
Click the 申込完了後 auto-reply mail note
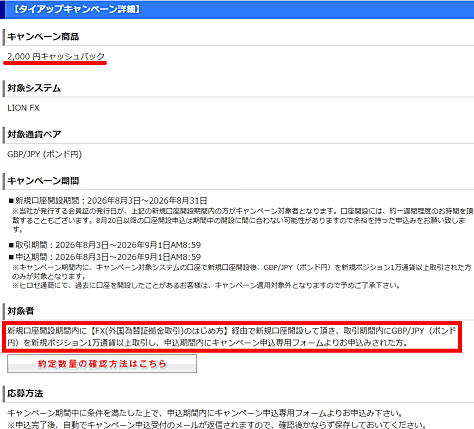pos(217,425)
